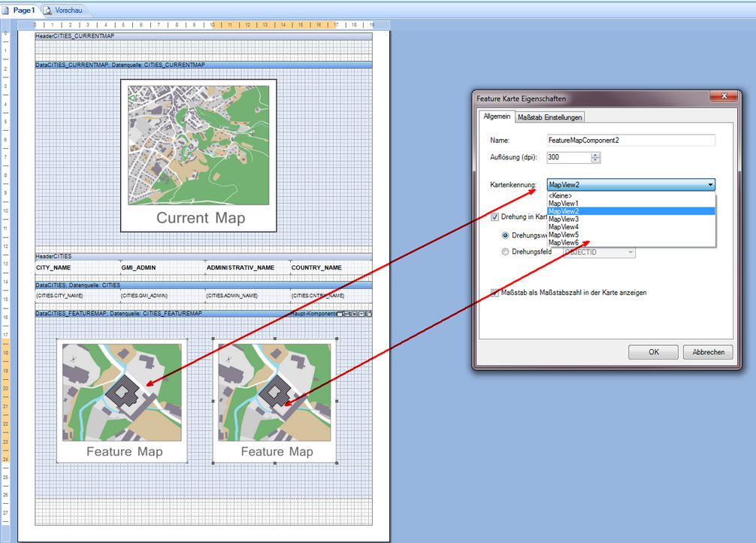Open the Kartenkennung dropdown

pyautogui.click(x=711, y=184)
